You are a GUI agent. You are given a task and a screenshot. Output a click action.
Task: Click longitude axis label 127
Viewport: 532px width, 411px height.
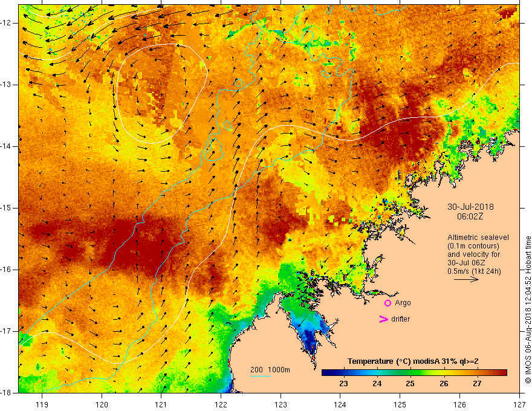pos(519,404)
